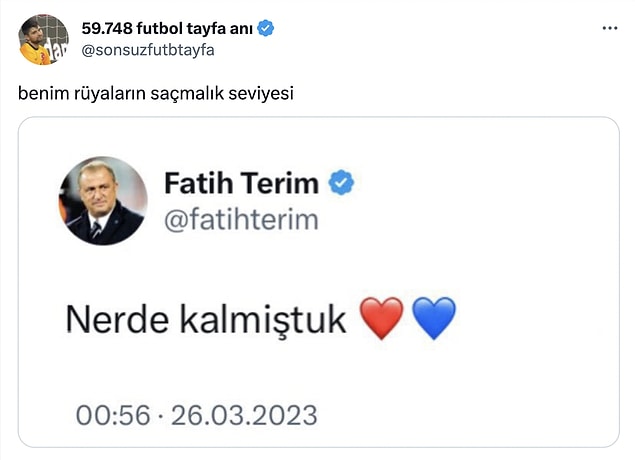Open @sonsuzfutbtayfa handle link
The height and width of the screenshot is (460, 635).
(148, 50)
